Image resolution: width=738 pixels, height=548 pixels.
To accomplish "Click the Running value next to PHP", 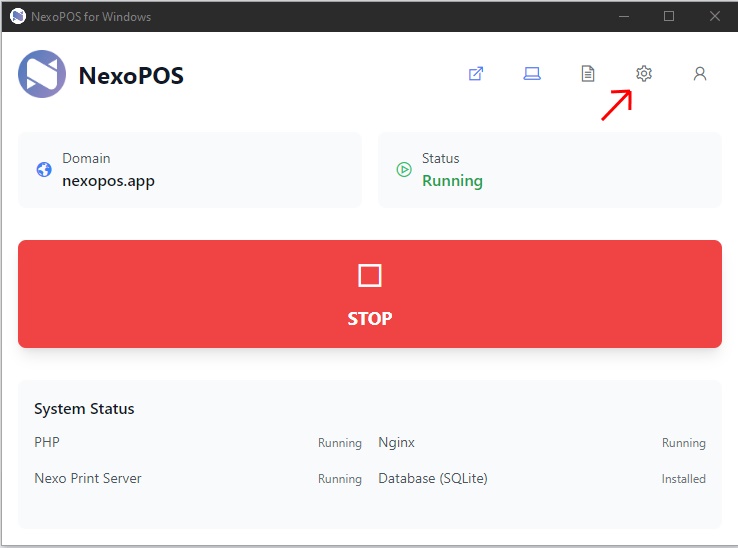I will click(340, 443).
